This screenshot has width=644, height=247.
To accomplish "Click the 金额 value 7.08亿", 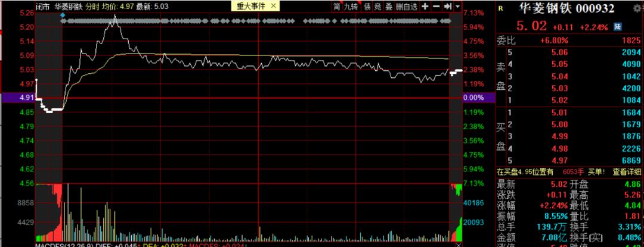I will point(556,237).
